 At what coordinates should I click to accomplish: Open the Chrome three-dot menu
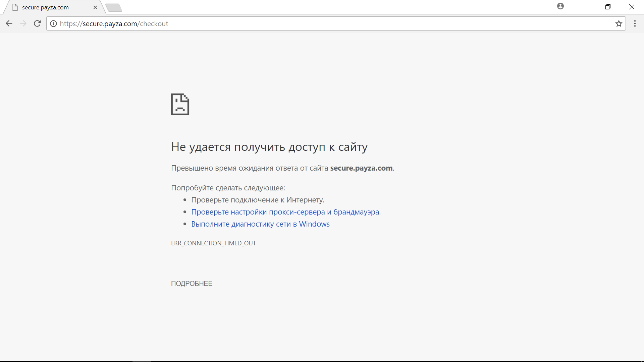pos(635,23)
